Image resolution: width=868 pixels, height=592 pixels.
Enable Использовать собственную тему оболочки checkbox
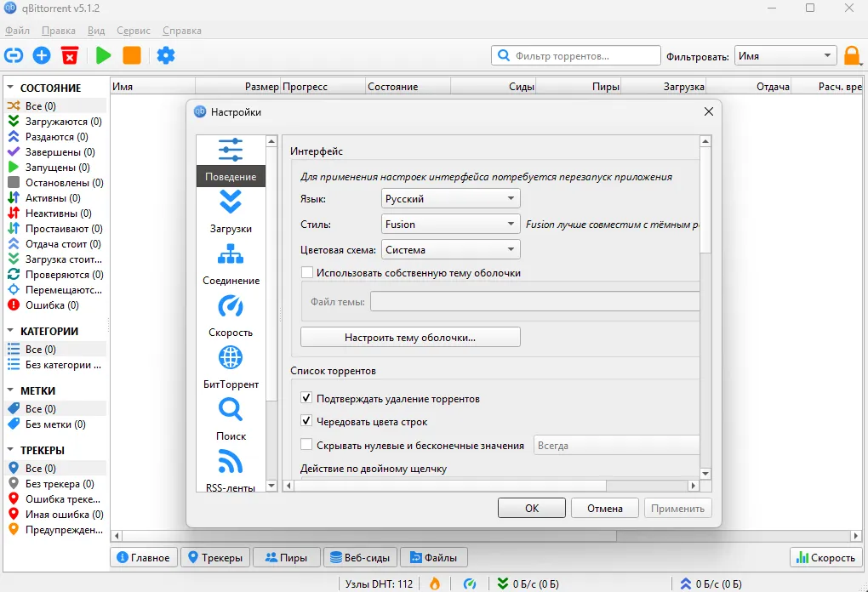[307, 273]
